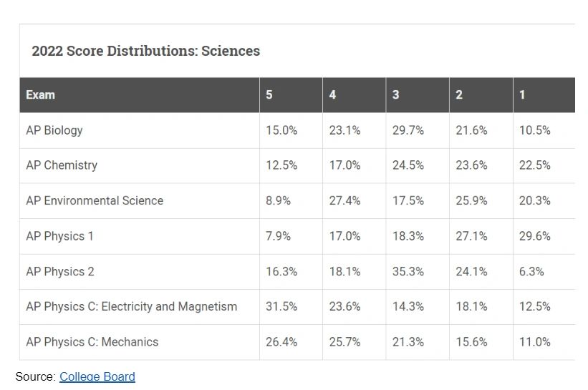Click the College Board source link
Viewport: 588px width, 390px height.
pyautogui.click(x=97, y=376)
